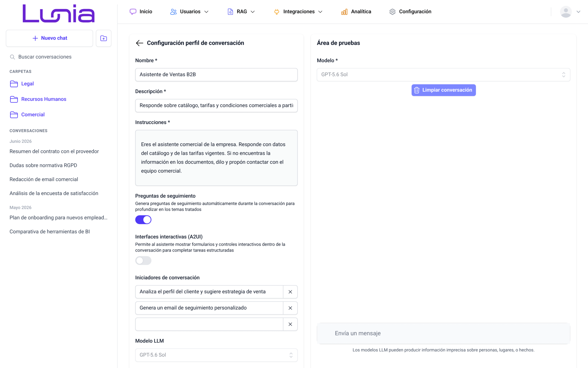The width and height of the screenshot is (588, 368).
Task: Click the 'Analiza el perfil del cliente' starter field
Action: coord(209,292)
